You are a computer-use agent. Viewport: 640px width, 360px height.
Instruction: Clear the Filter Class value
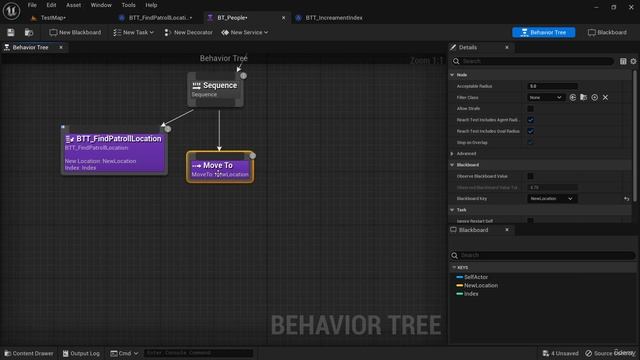point(605,98)
